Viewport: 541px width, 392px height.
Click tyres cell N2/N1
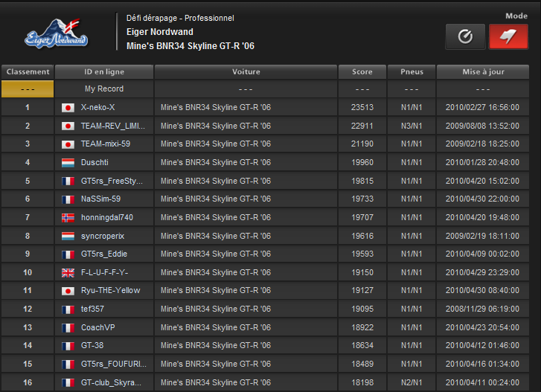click(412, 382)
